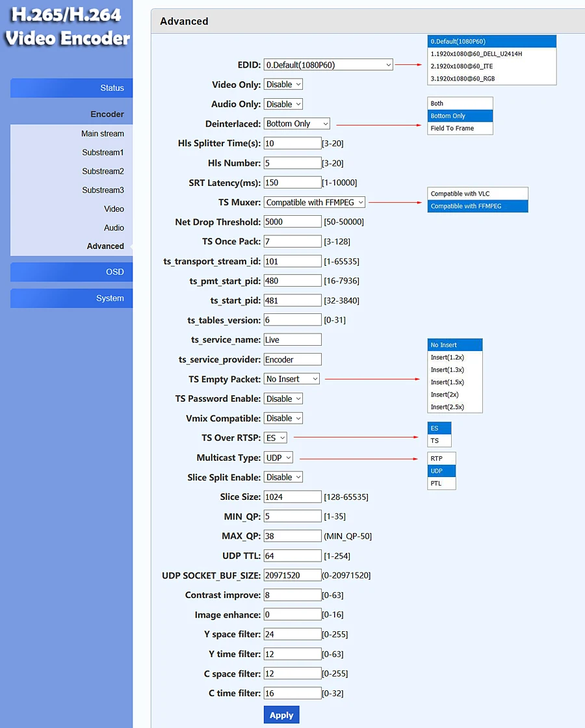Screen dimensions: 585x728
Task: Open the OSD menu section
Action: pyautogui.click(x=71, y=272)
